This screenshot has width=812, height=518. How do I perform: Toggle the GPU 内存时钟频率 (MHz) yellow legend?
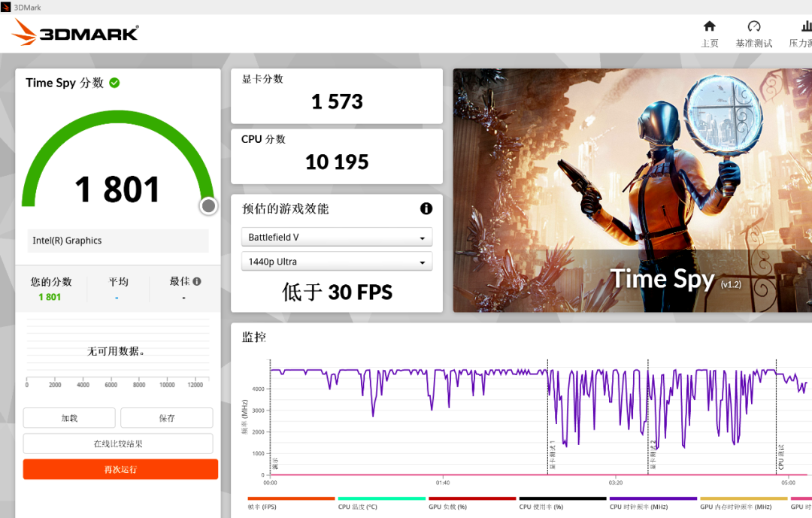[x=744, y=504]
